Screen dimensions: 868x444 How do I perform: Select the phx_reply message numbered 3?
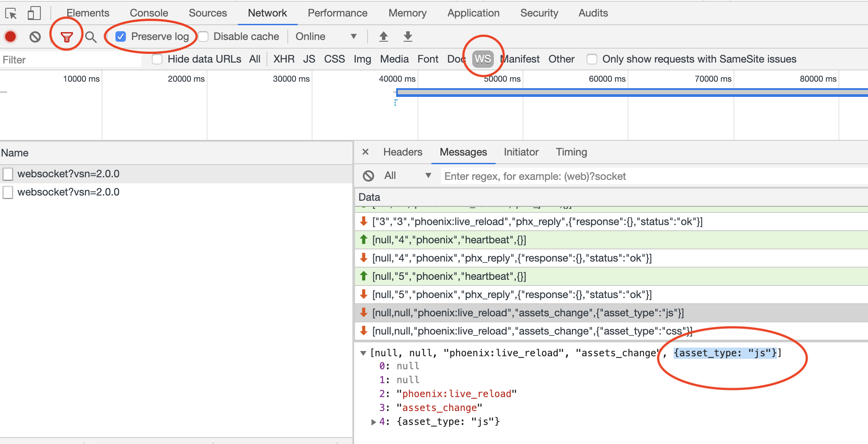click(x=611, y=222)
